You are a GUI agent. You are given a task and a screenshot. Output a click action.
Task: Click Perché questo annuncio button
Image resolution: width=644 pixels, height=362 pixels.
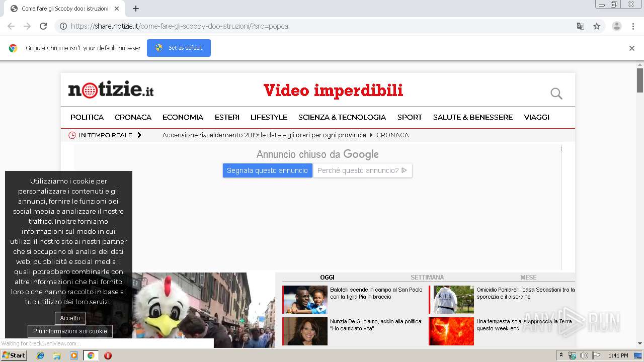[x=362, y=170]
